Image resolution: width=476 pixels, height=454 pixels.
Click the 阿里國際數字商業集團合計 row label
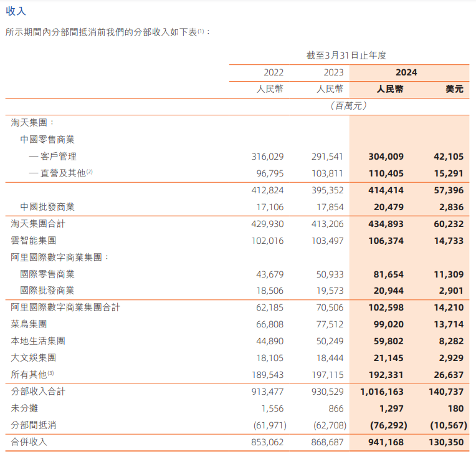[x=65, y=307]
